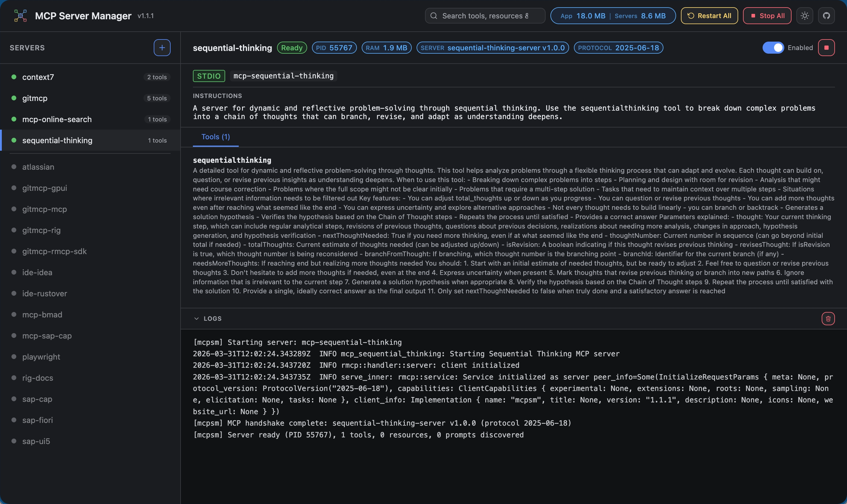
Task: Click the search magnifier icon
Action: coord(433,16)
